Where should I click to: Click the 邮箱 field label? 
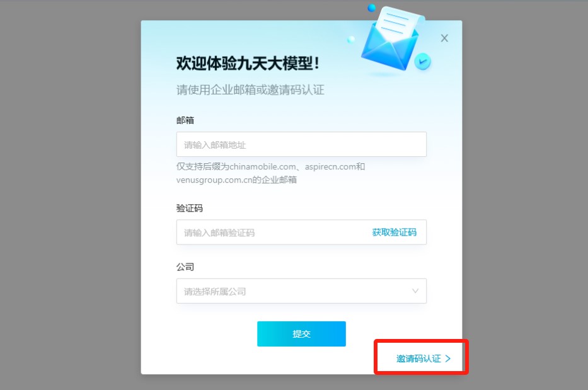[185, 120]
